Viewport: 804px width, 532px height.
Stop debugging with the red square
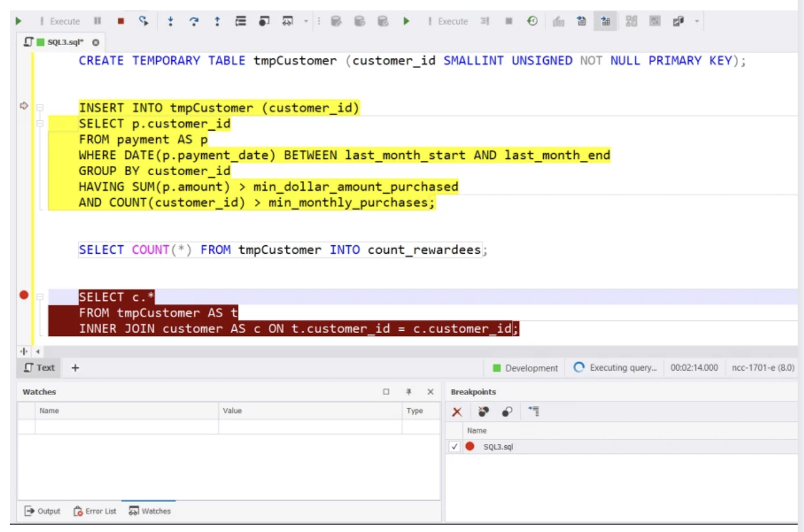[121, 21]
